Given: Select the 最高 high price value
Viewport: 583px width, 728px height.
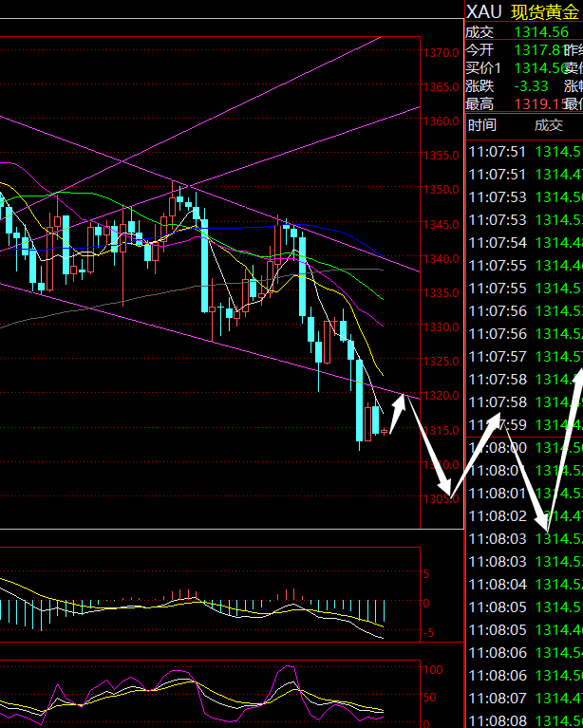Looking at the screenshot, I should coord(536,103).
